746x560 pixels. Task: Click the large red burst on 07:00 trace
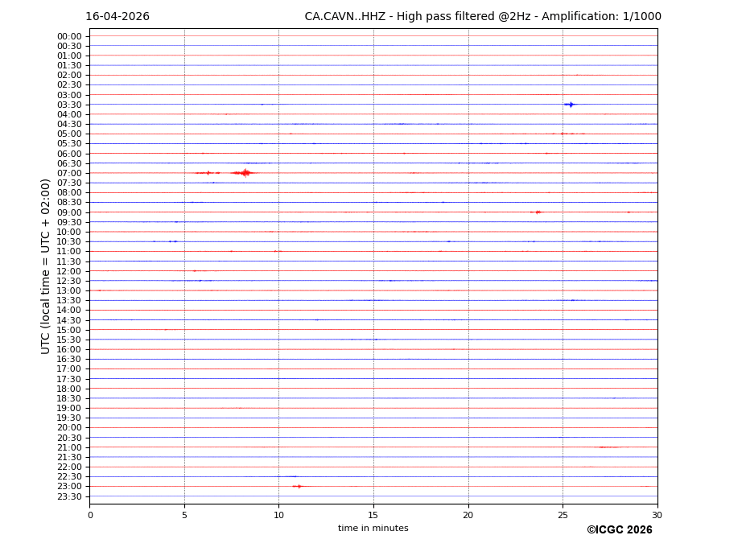[244, 172]
